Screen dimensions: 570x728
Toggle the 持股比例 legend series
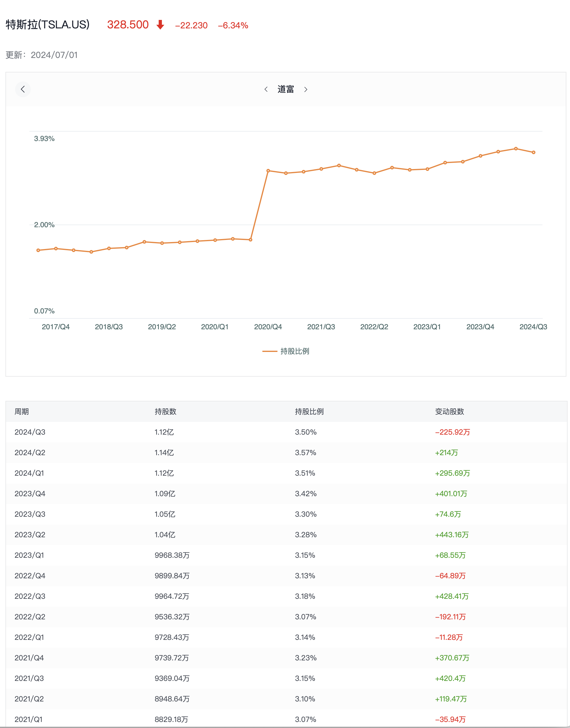[x=286, y=351]
